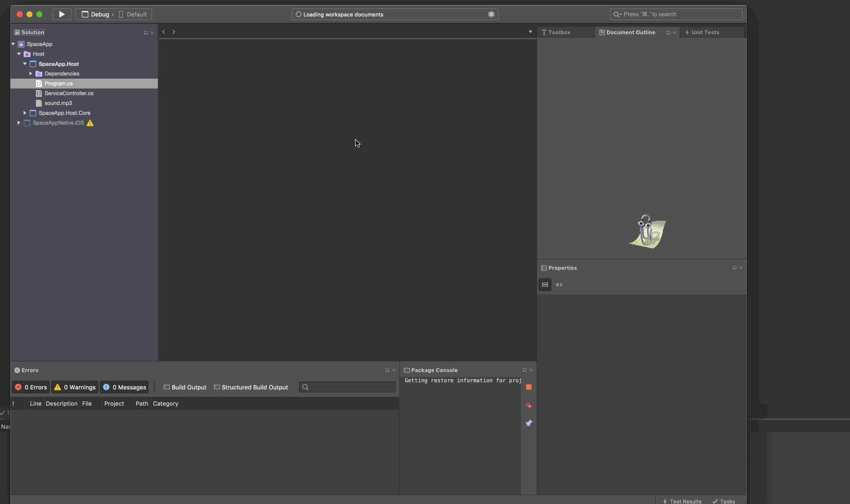The width and height of the screenshot is (850, 504).
Task: Expand the Dependencies node
Action: pos(30,73)
